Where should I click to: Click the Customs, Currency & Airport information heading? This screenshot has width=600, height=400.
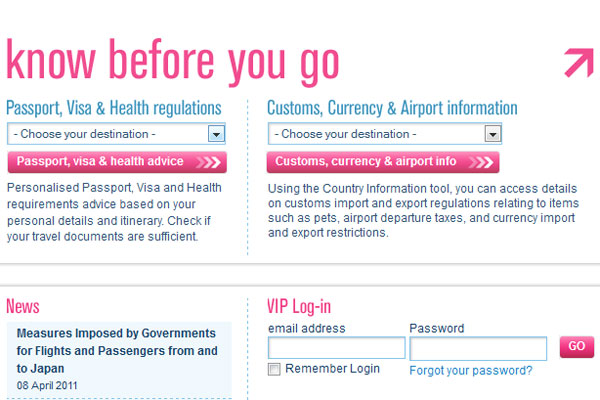pyautogui.click(x=392, y=108)
